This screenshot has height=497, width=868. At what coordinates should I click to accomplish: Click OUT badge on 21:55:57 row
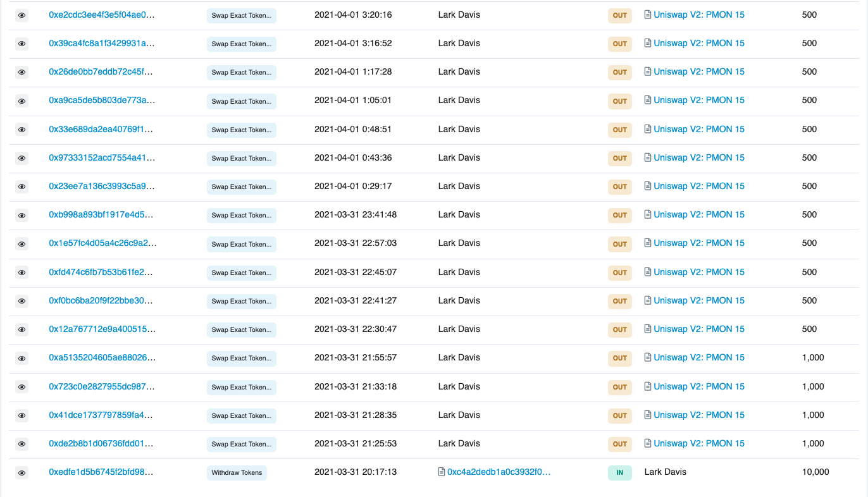point(619,358)
